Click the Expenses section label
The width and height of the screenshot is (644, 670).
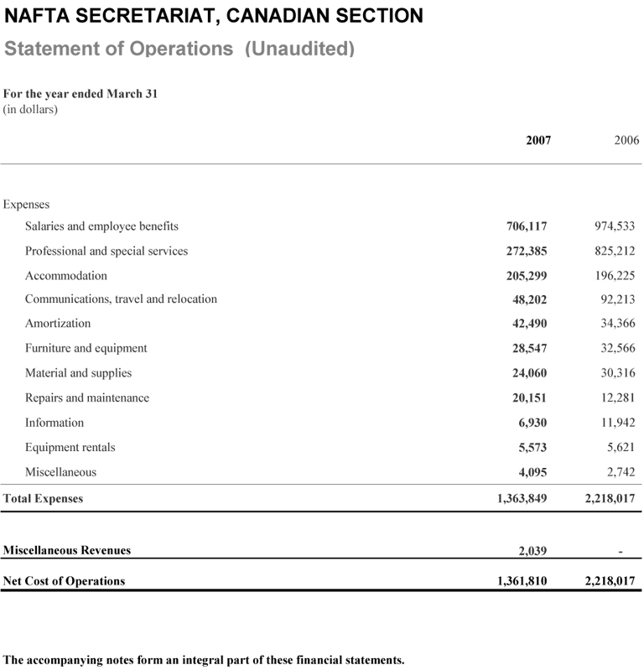coord(27,204)
